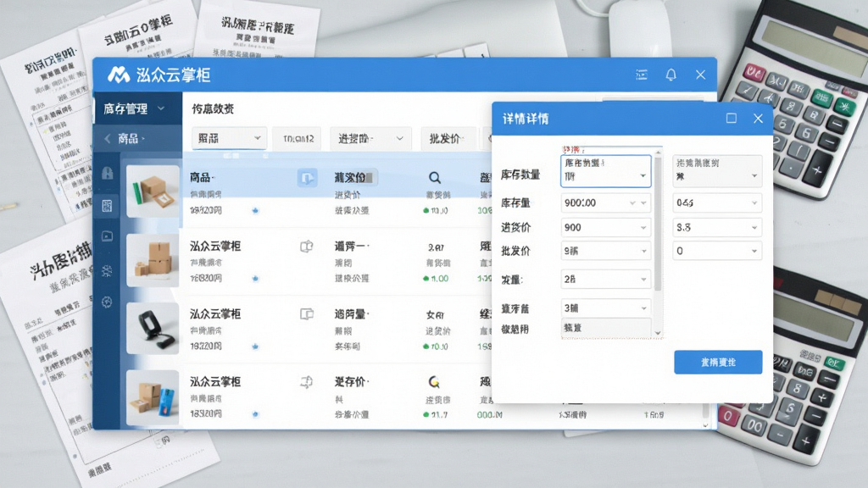Click the blue star in the last product row

tap(255, 413)
